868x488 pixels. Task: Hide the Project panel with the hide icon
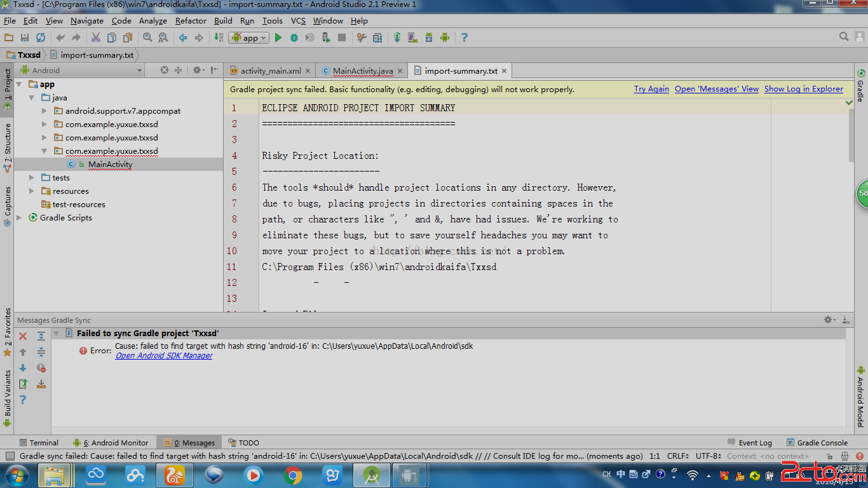pos(215,70)
